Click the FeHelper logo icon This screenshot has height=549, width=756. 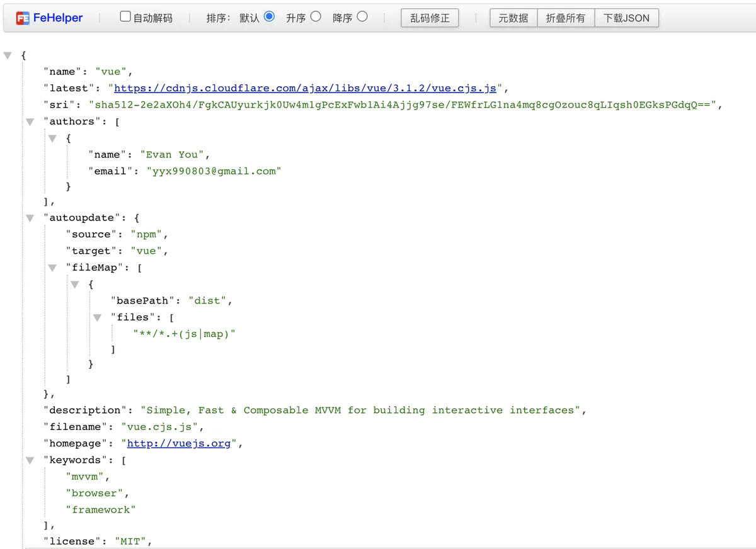click(23, 18)
